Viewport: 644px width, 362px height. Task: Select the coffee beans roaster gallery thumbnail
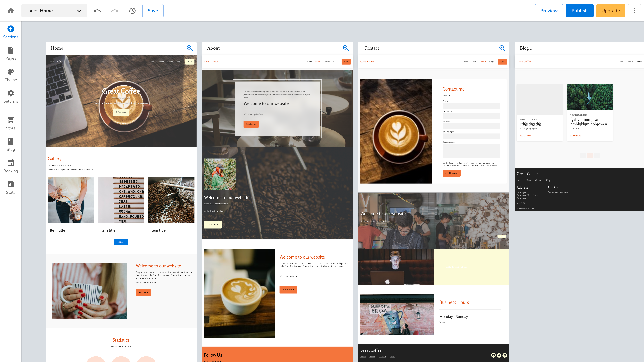tap(171, 200)
